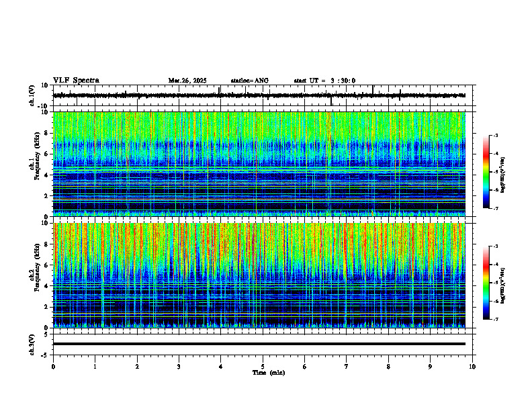The image size is (532, 411).
Task: Click the "-7" tick on ch.2 color bar
Action: (495, 320)
